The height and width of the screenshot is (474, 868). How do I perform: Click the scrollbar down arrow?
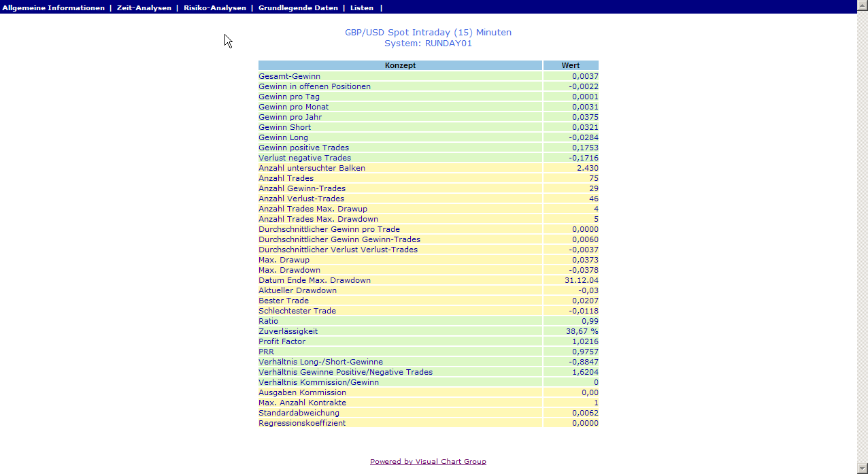862,469
